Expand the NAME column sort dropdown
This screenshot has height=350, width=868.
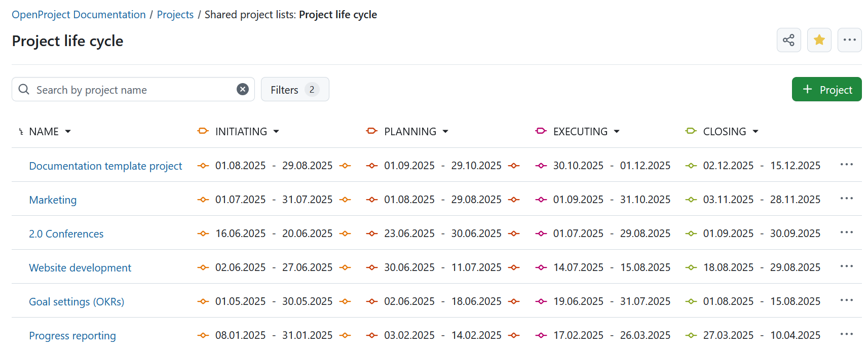pos(68,132)
